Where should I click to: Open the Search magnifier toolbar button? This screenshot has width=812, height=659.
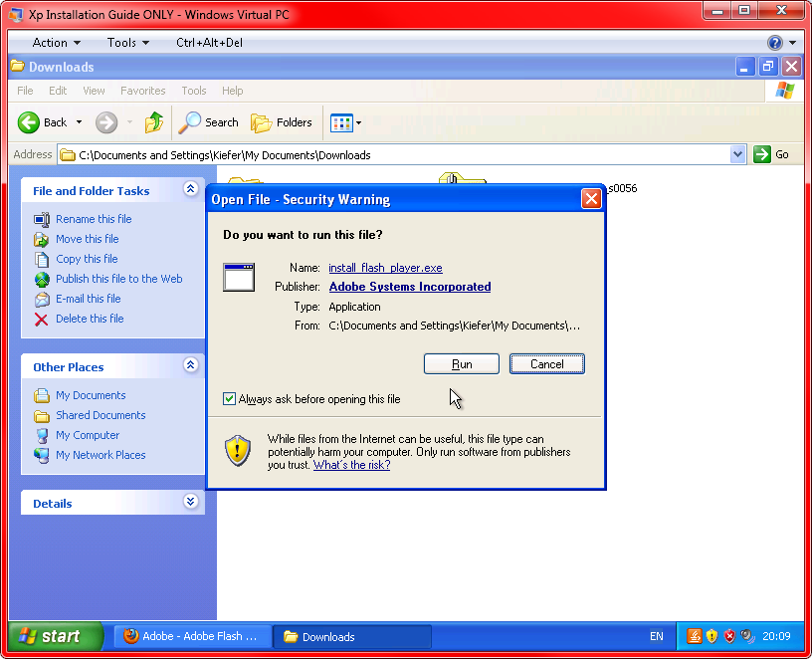[x=208, y=122]
